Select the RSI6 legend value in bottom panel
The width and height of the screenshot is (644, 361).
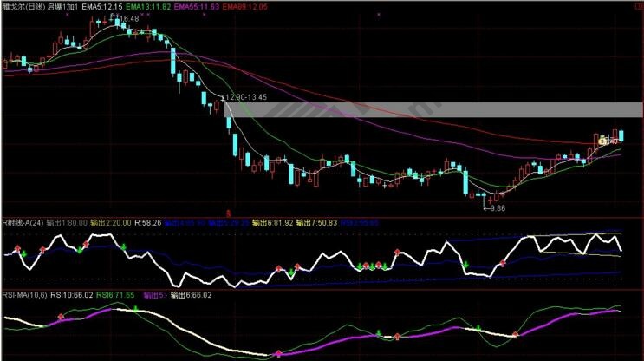pos(115,295)
